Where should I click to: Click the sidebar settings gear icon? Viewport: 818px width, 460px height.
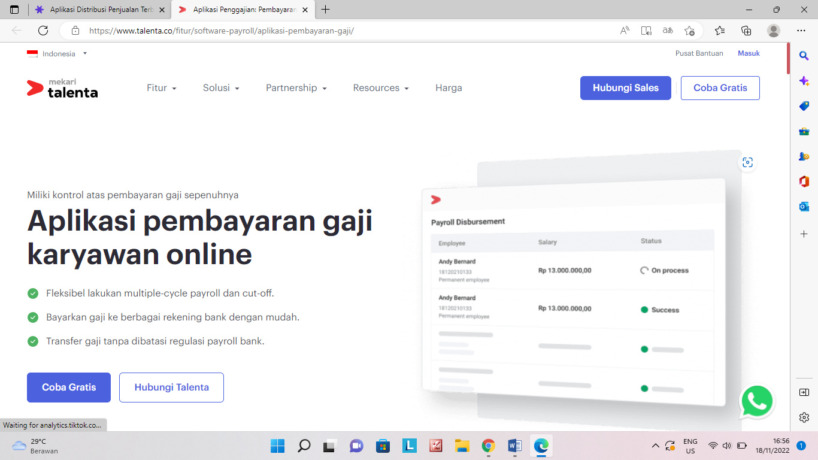[804, 417]
